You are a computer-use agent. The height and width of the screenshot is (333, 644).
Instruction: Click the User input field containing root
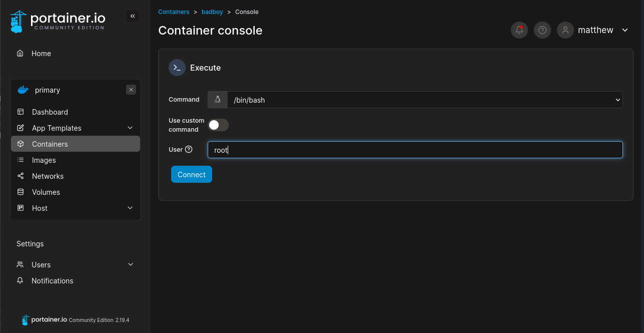point(415,150)
